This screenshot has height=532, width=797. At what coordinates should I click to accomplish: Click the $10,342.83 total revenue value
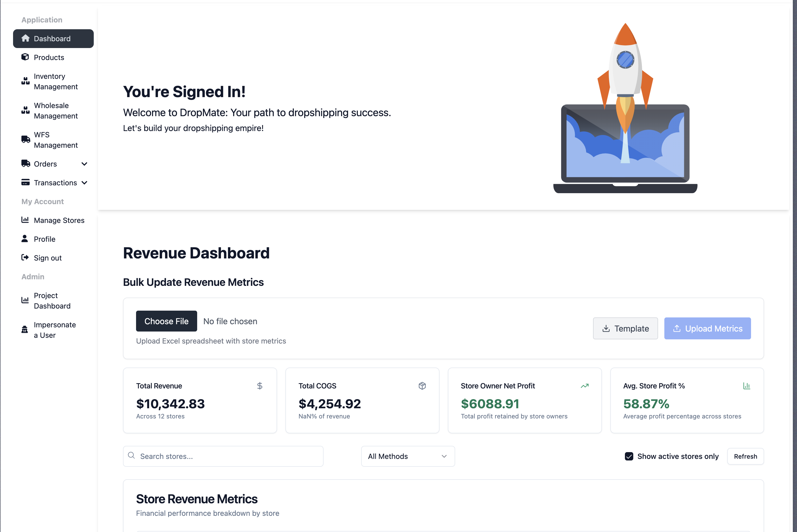[x=171, y=404]
